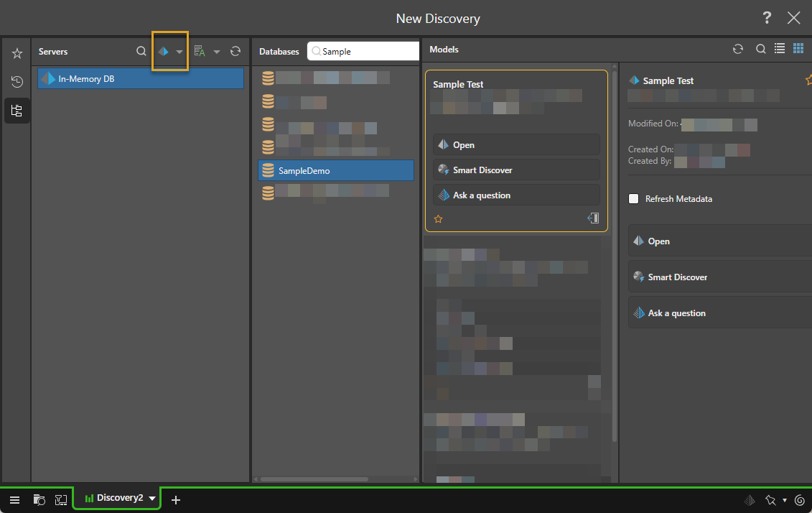The width and height of the screenshot is (812, 513).
Task: Select the SampleDemo database
Action: tap(336, 170)
